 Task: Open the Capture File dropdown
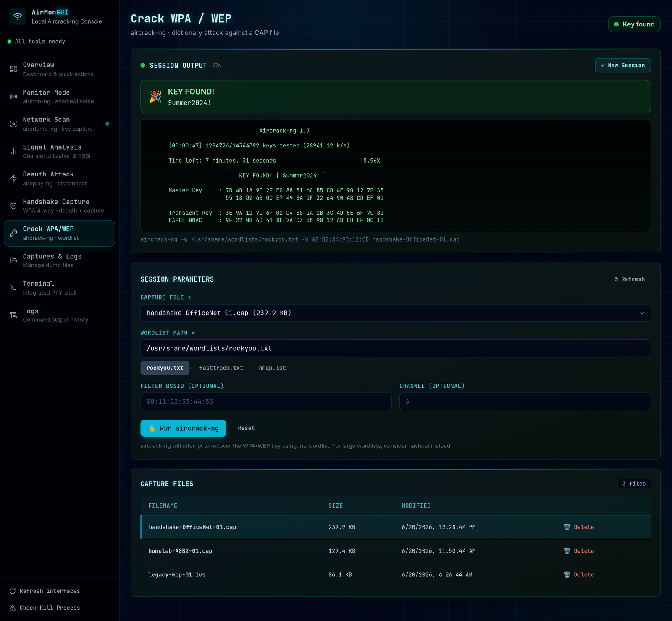click(396, 313)
